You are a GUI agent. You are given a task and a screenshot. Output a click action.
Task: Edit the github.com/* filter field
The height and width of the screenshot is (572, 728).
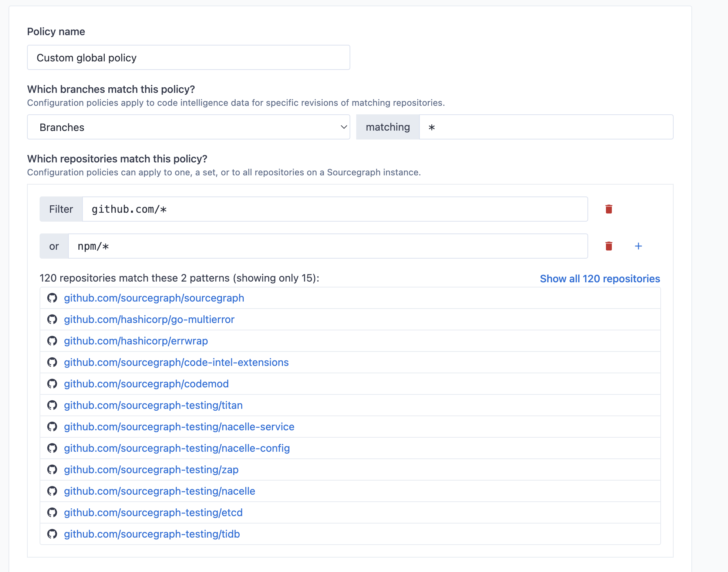[x=335, y=209]
